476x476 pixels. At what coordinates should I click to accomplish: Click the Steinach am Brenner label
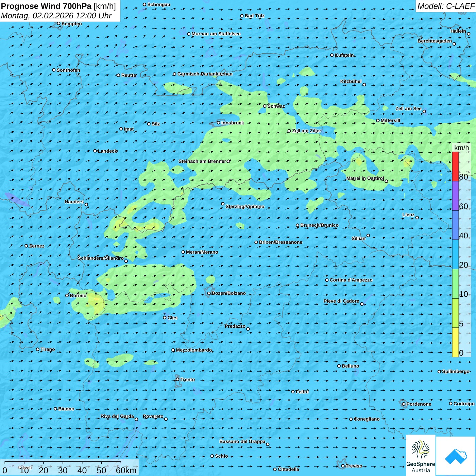[x=202, y=161]
